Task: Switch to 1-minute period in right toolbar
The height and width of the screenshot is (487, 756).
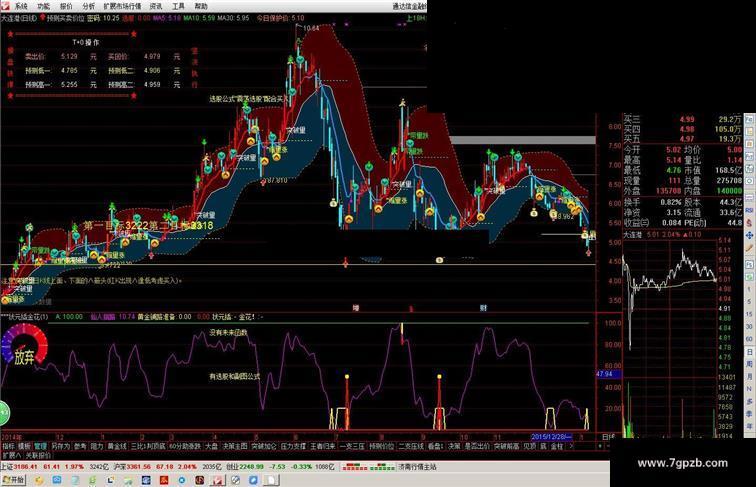Action: [750, 289]
